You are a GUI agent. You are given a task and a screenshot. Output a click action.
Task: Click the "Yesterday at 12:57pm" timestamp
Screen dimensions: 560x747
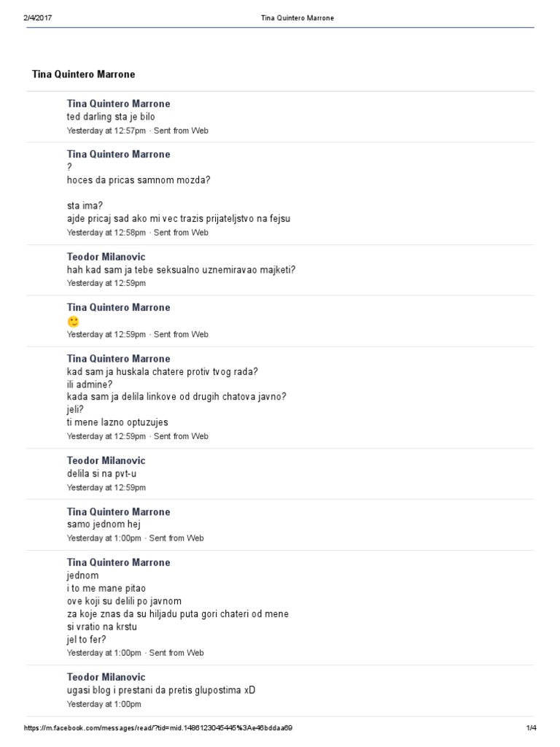106,131
